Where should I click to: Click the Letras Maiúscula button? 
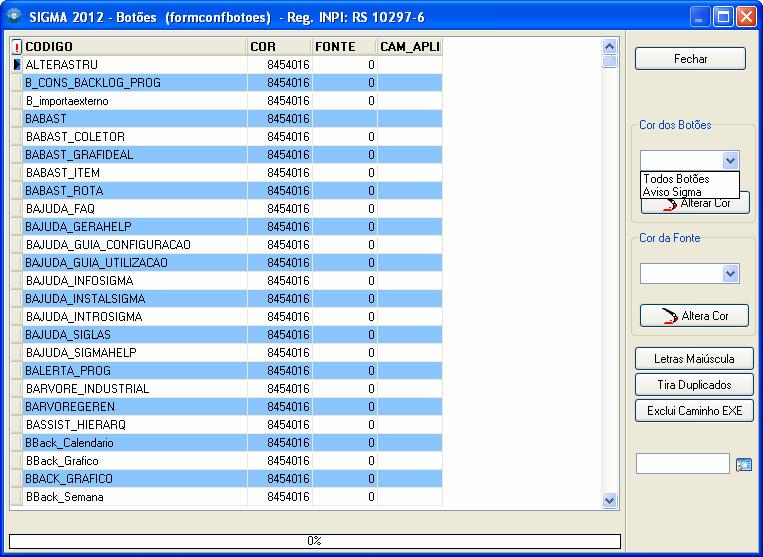click(x=694, y=359)
